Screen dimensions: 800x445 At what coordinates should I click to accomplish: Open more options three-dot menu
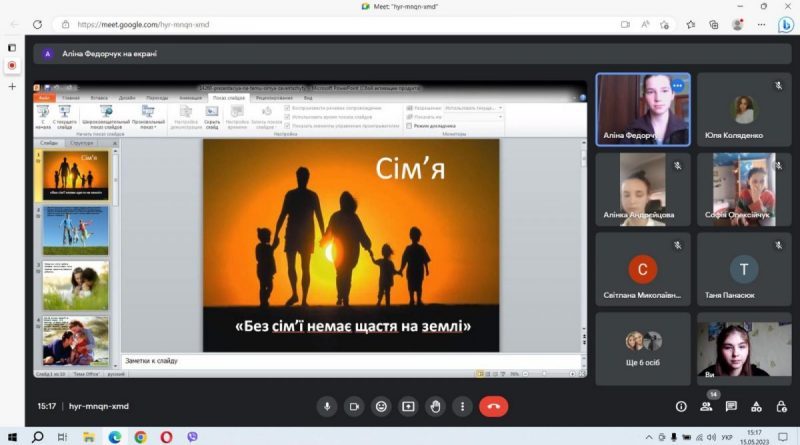point(462,407)
